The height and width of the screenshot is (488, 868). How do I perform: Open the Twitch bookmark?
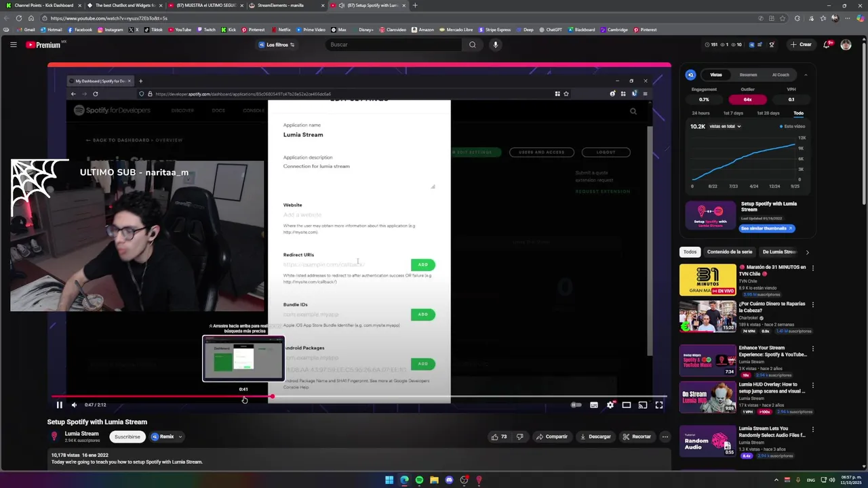coord(206,30)
